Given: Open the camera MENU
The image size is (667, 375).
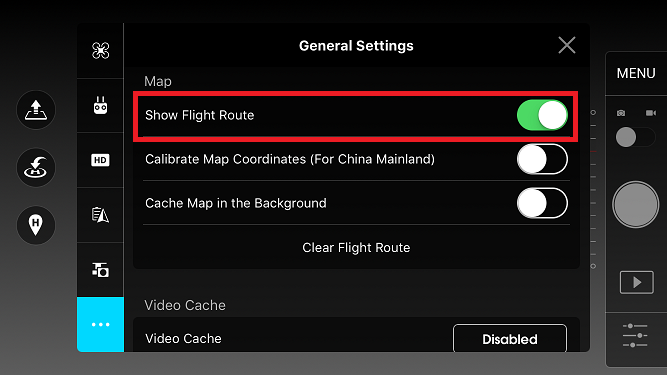Looking at the screenshot, I should tap(636, 73).
